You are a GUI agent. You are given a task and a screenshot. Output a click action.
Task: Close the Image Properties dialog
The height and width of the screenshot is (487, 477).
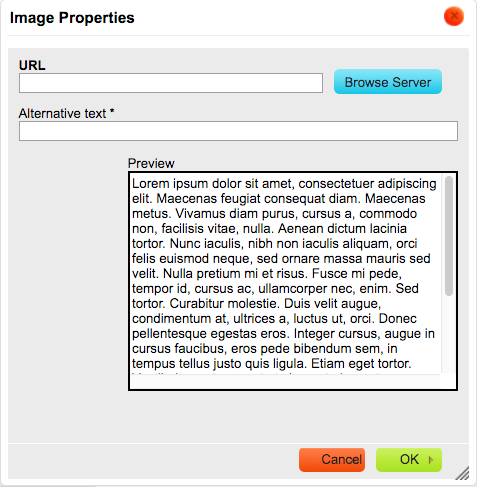pyautogui.click(x=454, y=16)
